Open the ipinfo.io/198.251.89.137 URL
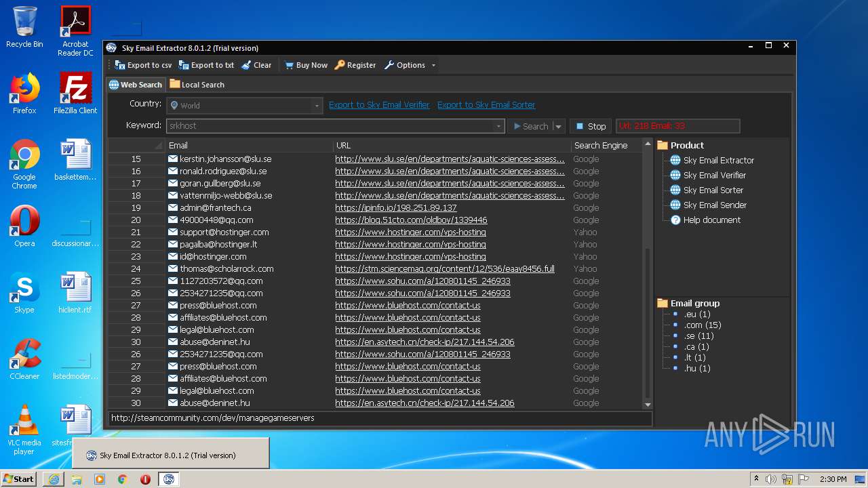Screen dimensions: 868x488 point(396,208)
